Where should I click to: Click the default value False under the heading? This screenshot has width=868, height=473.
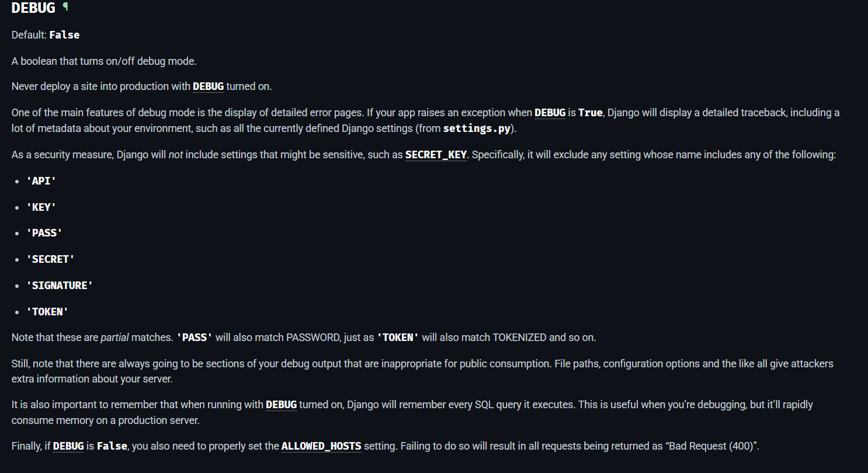click(x=64, y=35)
